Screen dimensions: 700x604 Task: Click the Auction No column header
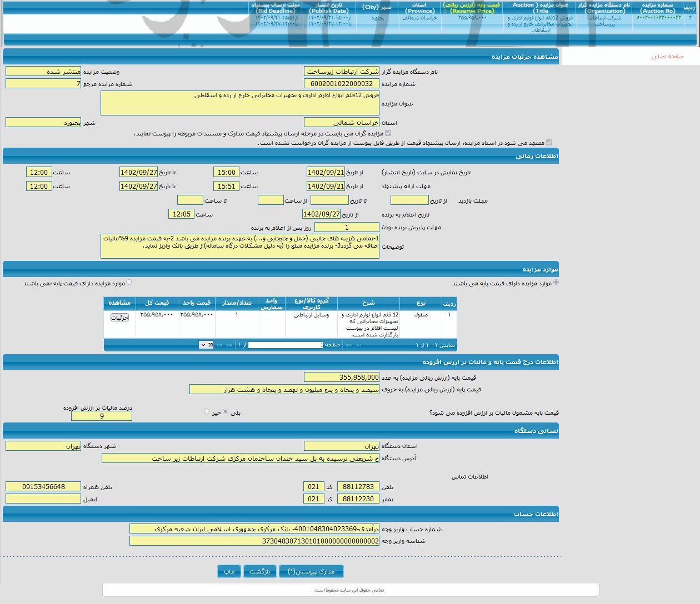657,8
